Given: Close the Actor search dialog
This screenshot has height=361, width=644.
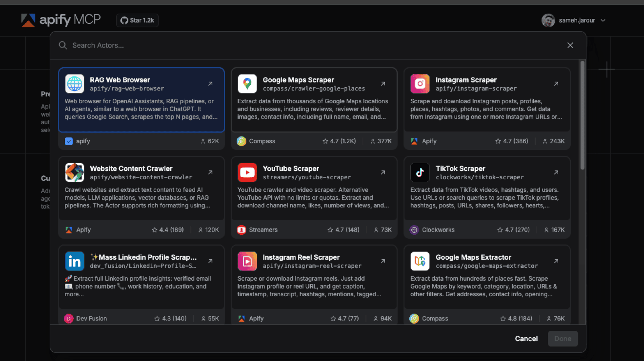Looking at the screenshot, I should tap(570, 45).
